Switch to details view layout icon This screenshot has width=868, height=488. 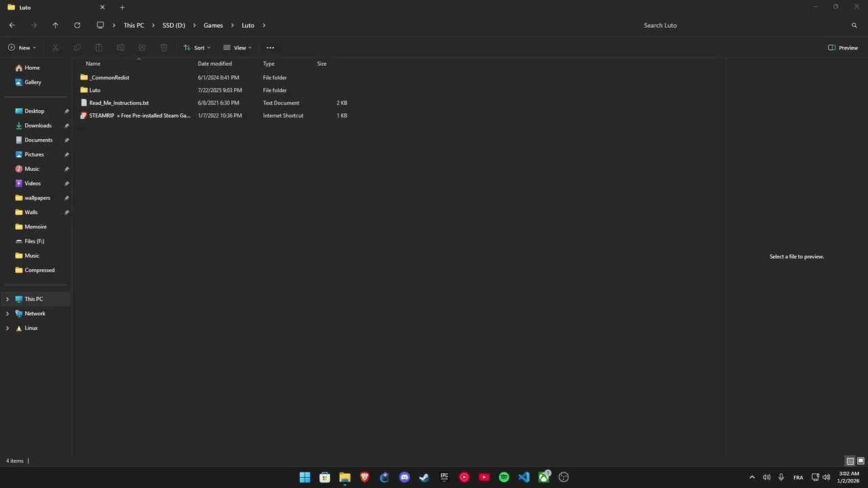[850, 461]
